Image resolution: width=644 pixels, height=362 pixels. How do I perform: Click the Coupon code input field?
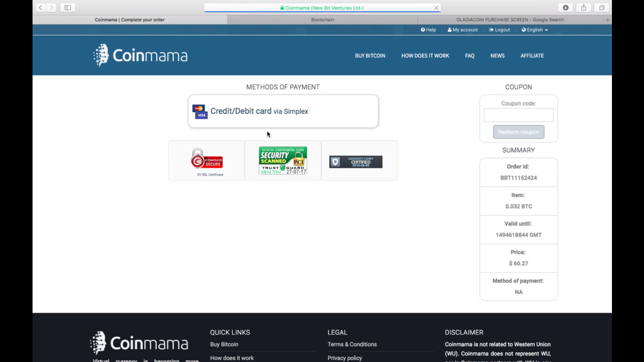519,115
